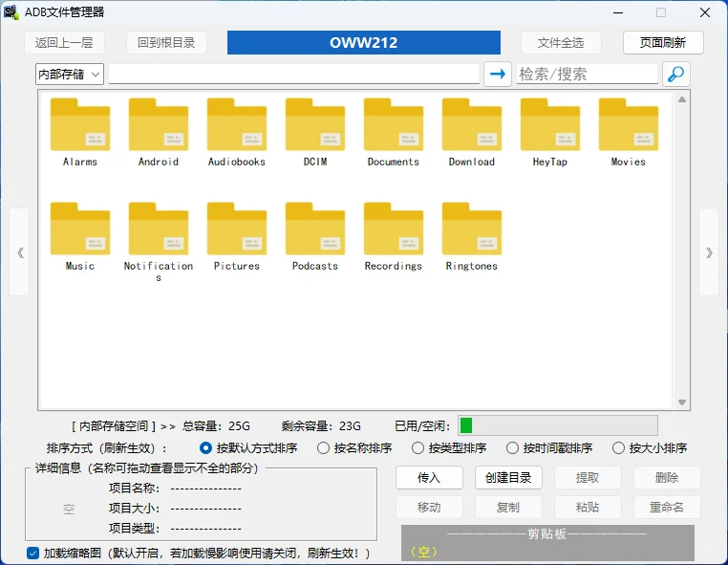Open the DCIM folder
The width and height of the screenshot is (728, 565).
315,133
